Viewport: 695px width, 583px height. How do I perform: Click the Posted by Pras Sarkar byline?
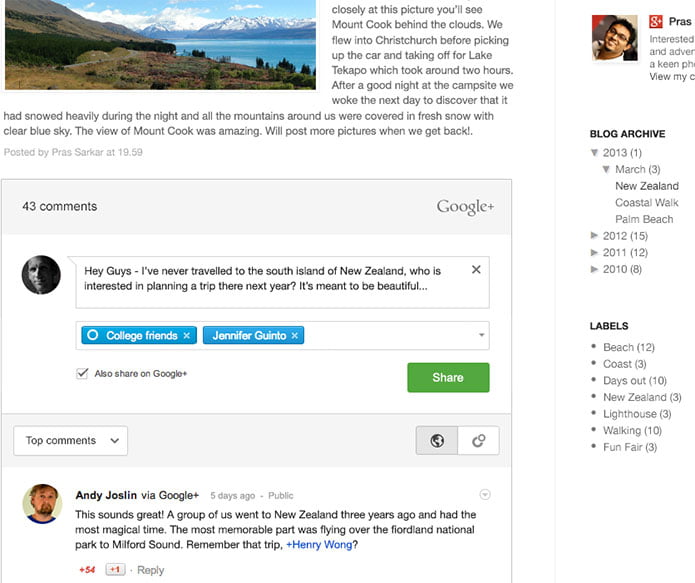(73, 152)
